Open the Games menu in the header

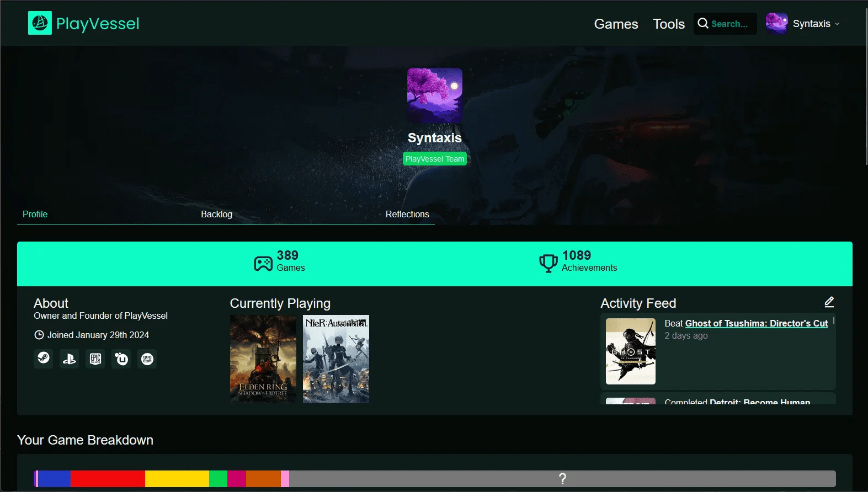click(616, 24)
